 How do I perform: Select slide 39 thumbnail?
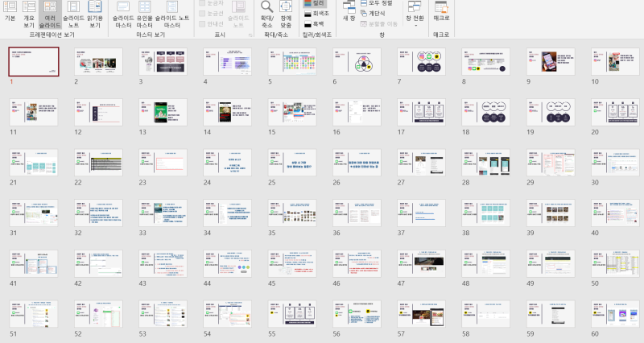pyautogui.click(x=551, y=213)
